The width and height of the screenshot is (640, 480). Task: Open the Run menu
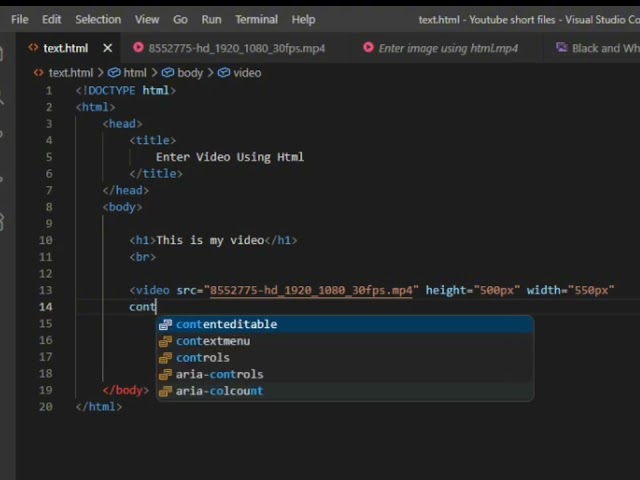(x=211, y=20)
